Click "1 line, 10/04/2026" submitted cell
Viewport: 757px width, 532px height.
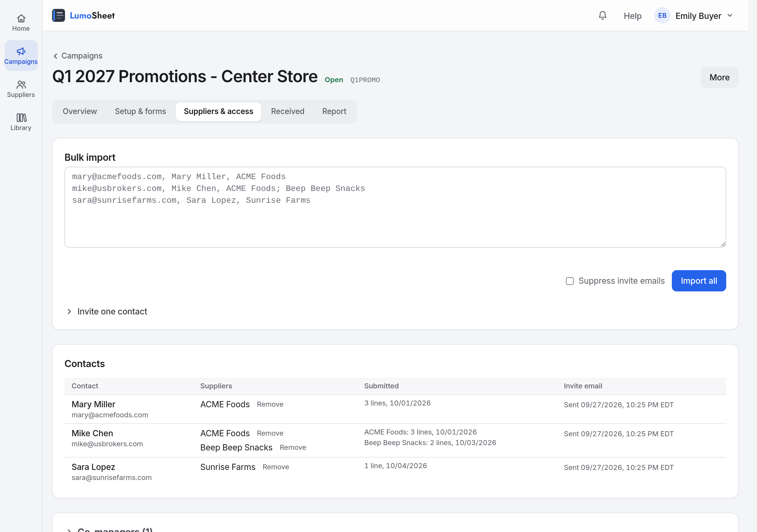pyautogui.click(x=395, y=466)
